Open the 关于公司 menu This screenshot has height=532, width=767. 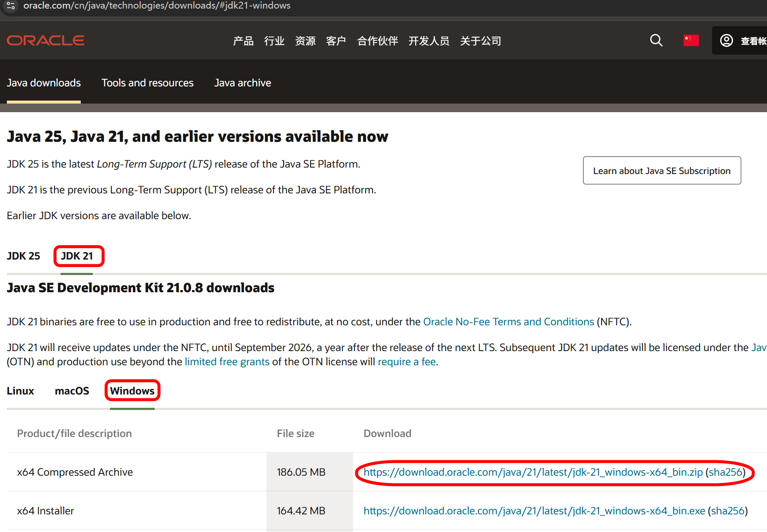[480, 41]
